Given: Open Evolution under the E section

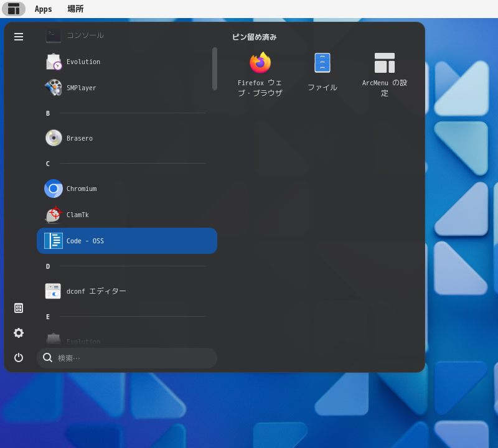Looking at the screenshot, I should [127, 340].
